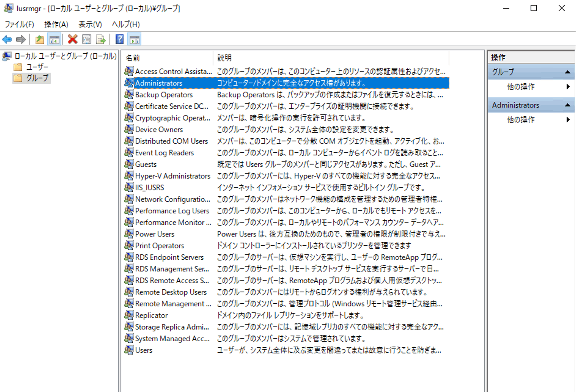
Task: Toggle the console tree show/hide toolbar icon
Action: tap(54, 39)
